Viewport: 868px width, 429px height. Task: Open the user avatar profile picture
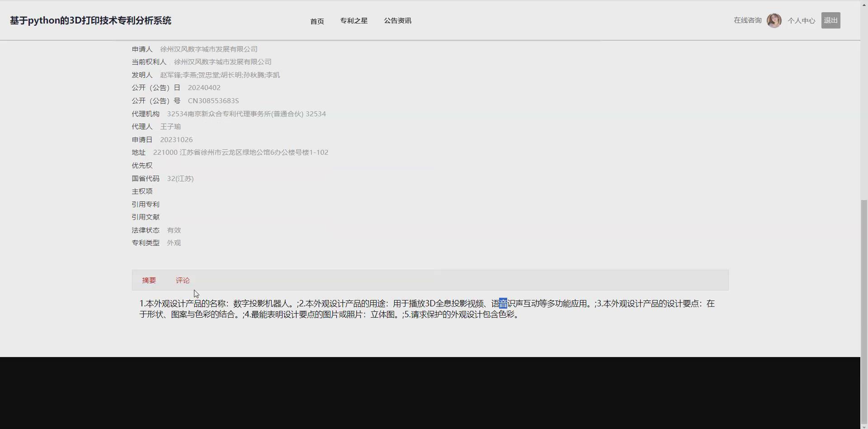click(774, 20)
